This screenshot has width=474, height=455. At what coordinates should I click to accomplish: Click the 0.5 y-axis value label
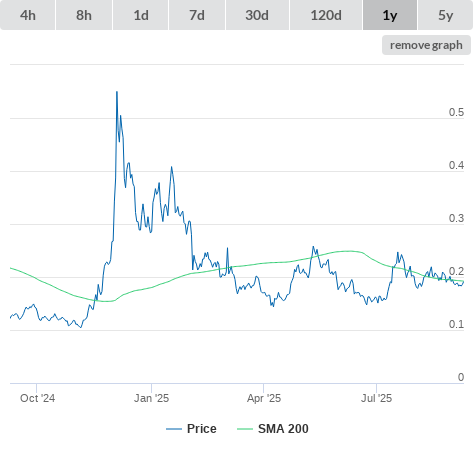(456, 112)
